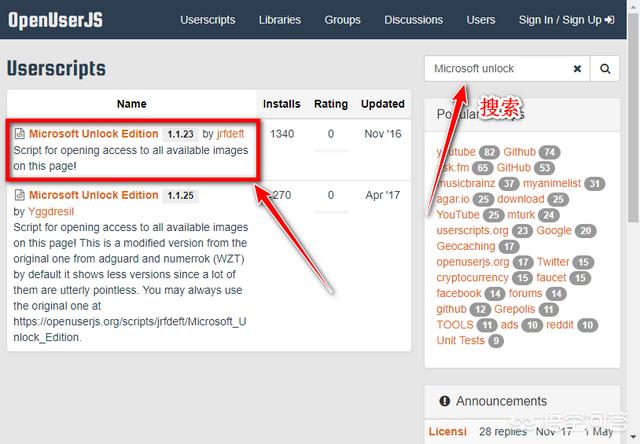
Task: Sort by Installs column header
Action: pos(282,104)
